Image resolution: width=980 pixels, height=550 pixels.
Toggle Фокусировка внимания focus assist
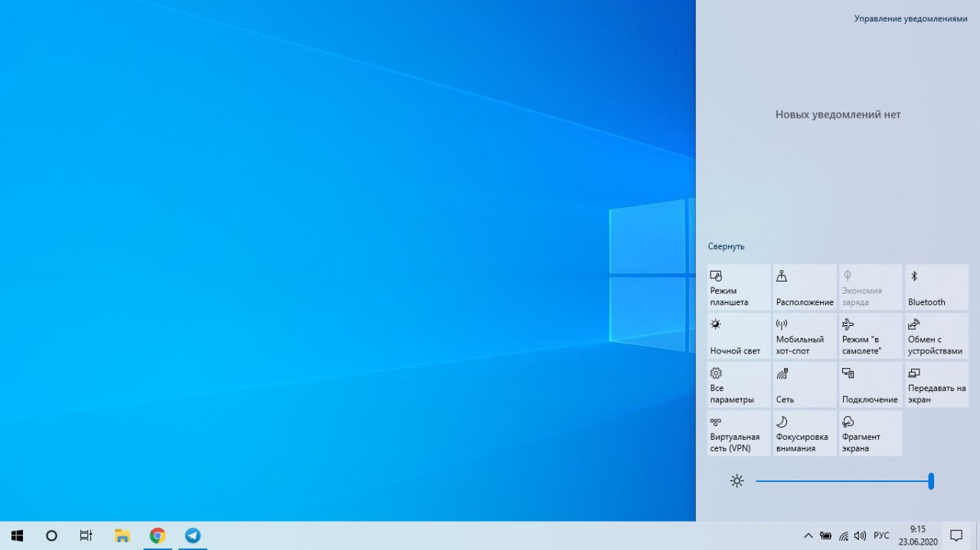[x=805, y=433]
